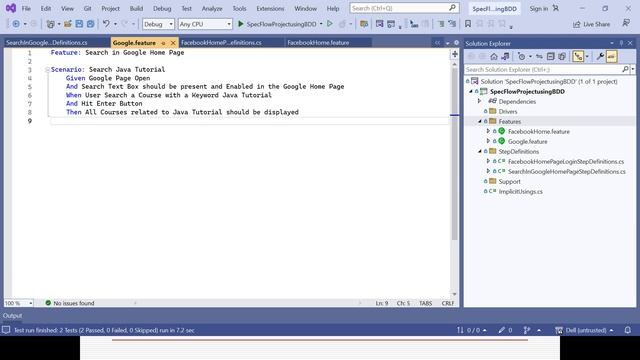640x360 pixels.
Task: Select the Drivers folder
Action: (x=508, y=111)
